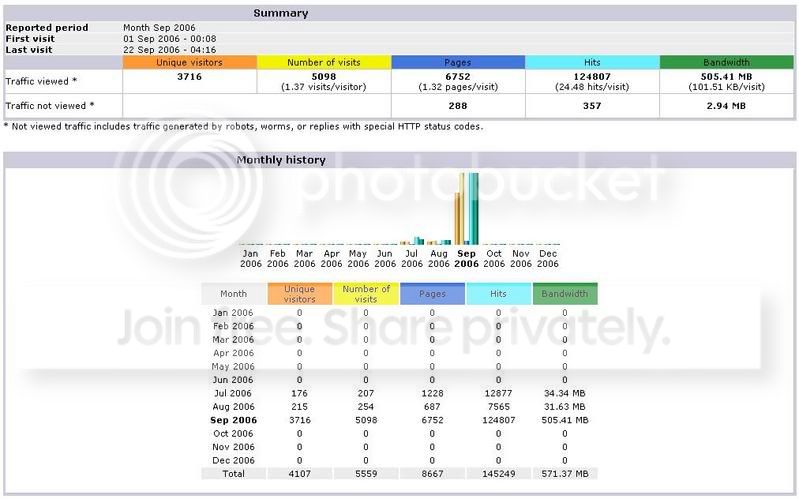Image resolution: width=799 pixels, height=499 pixels.
Task: Click the Summary section title bar
Action: click(x=400, y=13)
